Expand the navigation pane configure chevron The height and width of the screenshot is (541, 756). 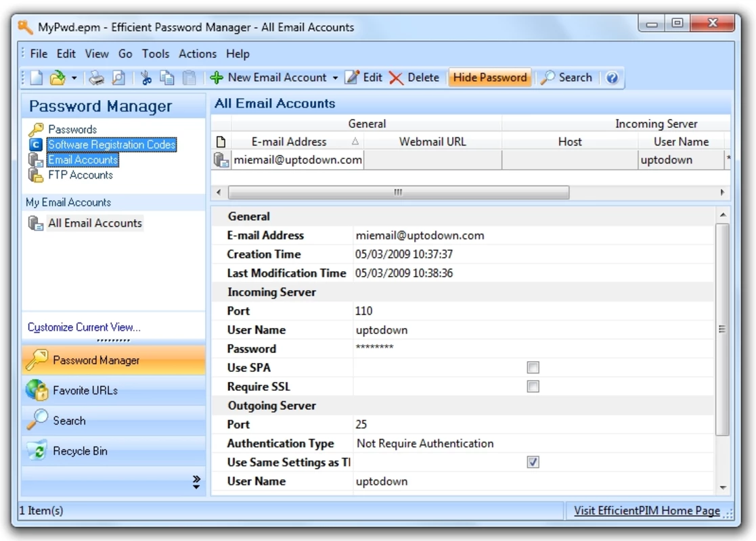pos(196,482)
